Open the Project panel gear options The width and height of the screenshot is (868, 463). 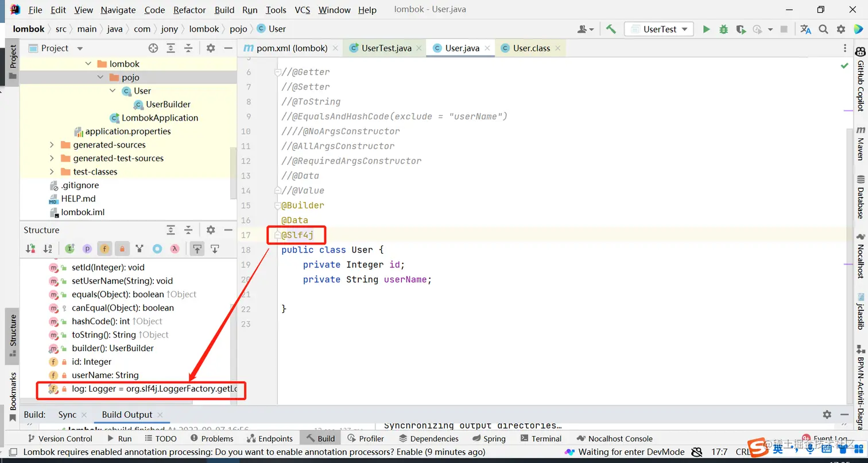(x=211, y=48)
